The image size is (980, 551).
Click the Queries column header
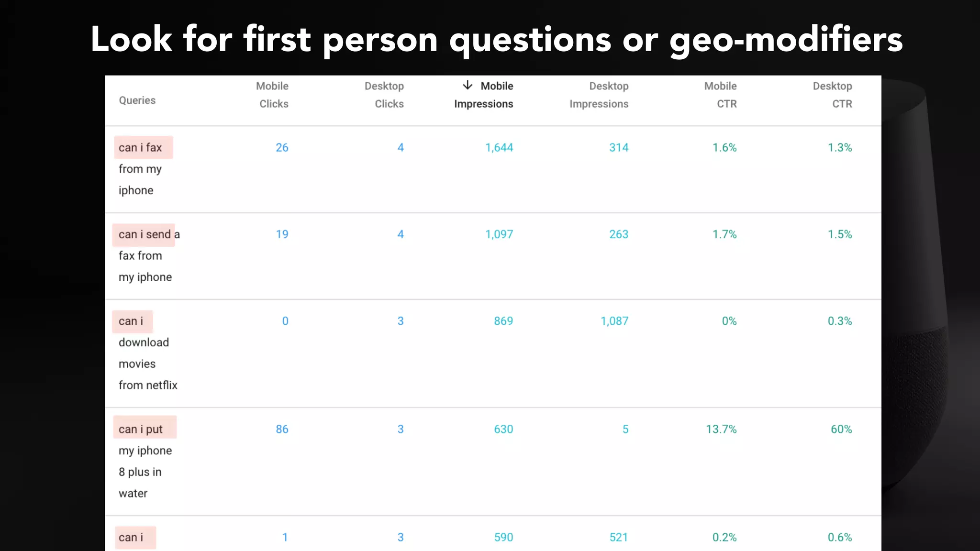click(137, 100)
